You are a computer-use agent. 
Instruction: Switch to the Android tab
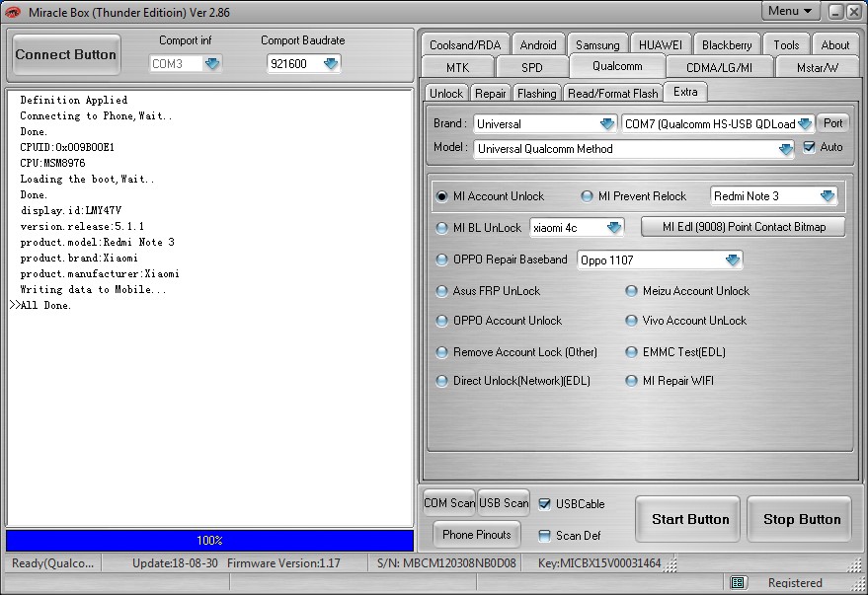pos(538,45)
